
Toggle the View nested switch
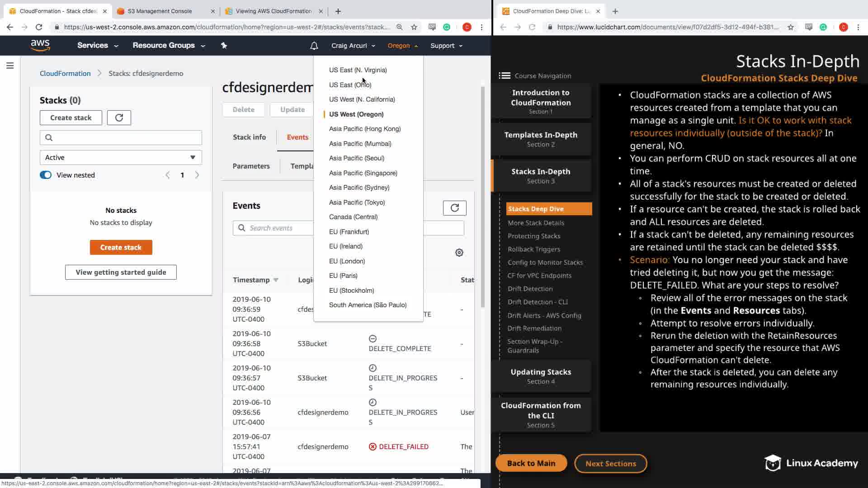tap(46, 175)
